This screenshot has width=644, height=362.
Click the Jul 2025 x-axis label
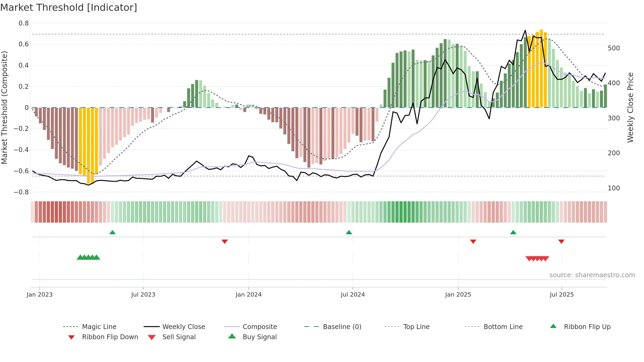click(x=562, y=294)
